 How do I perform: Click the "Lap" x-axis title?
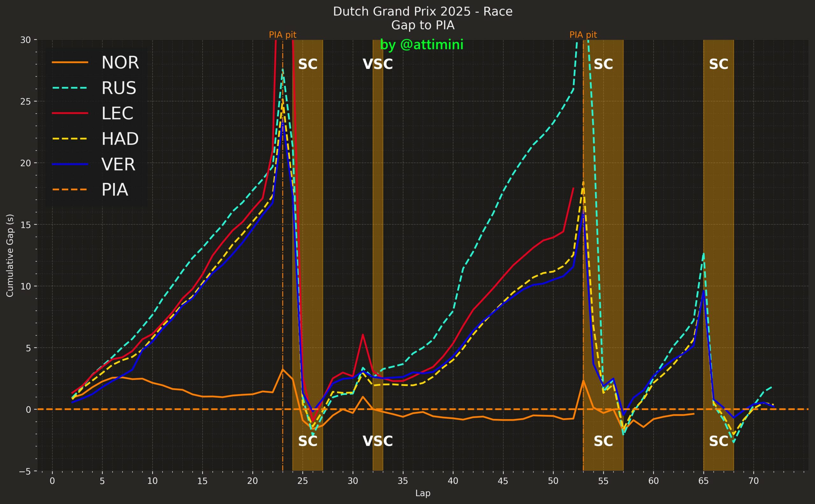(423, 493)
